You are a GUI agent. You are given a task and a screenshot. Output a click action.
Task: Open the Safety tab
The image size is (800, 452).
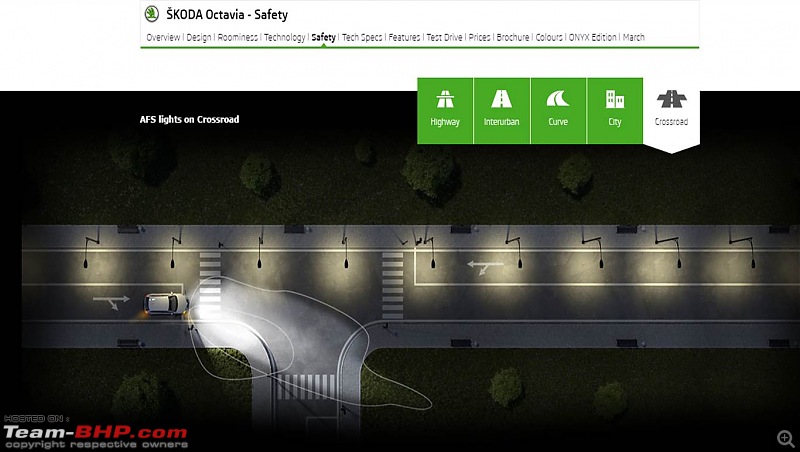323,37
